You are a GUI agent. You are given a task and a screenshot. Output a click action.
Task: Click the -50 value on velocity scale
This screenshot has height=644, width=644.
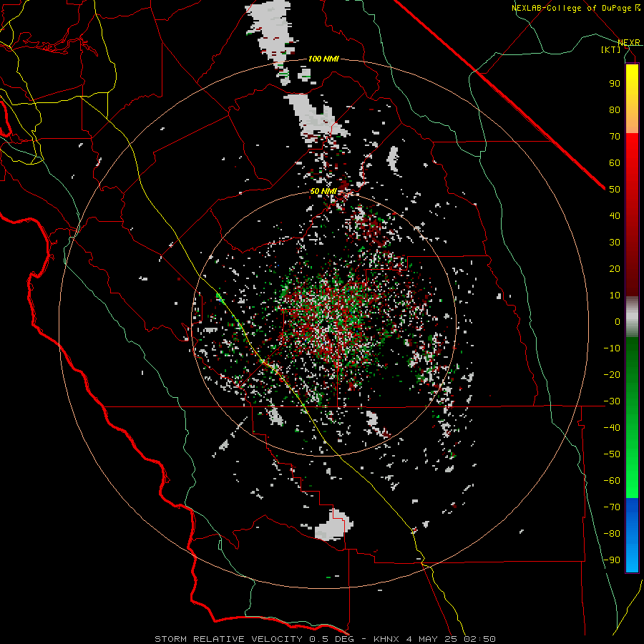[x=612, y=454]
